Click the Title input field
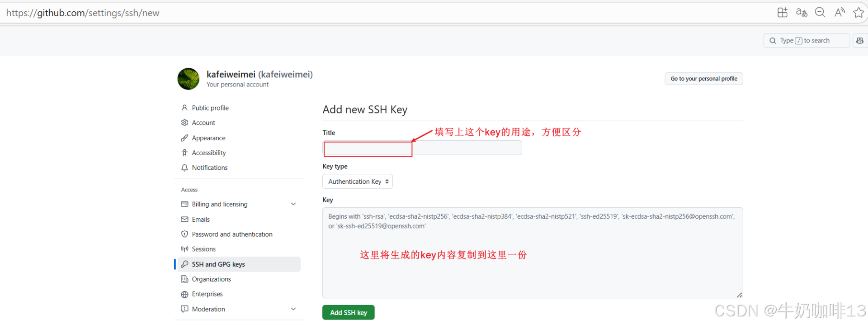868x325 pixels. 422,148
